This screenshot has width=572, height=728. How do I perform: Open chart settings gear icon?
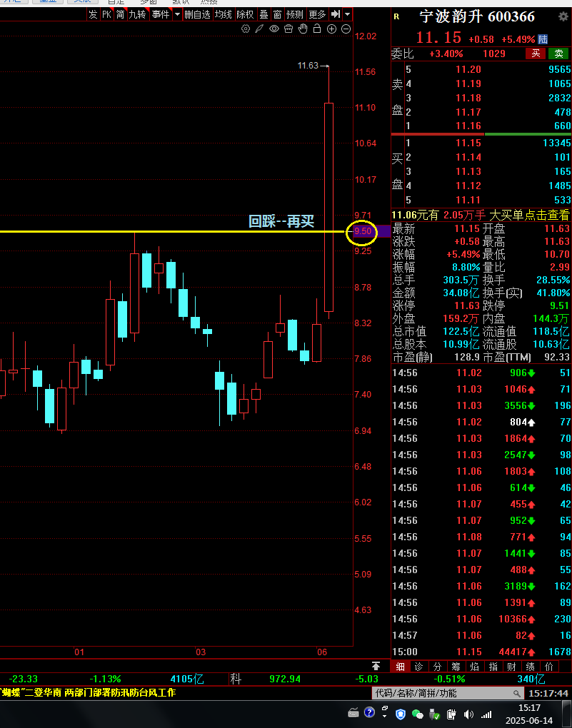tap(246, 29)
